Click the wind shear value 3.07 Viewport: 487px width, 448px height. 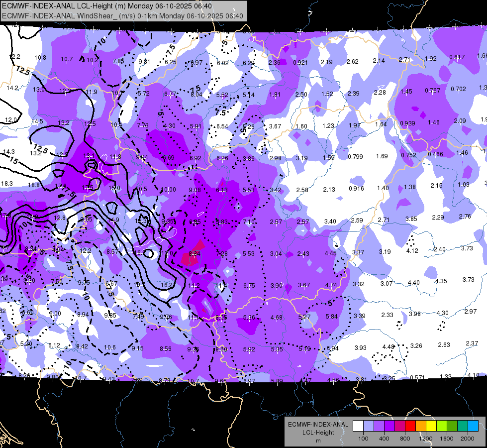coord(387,284)
